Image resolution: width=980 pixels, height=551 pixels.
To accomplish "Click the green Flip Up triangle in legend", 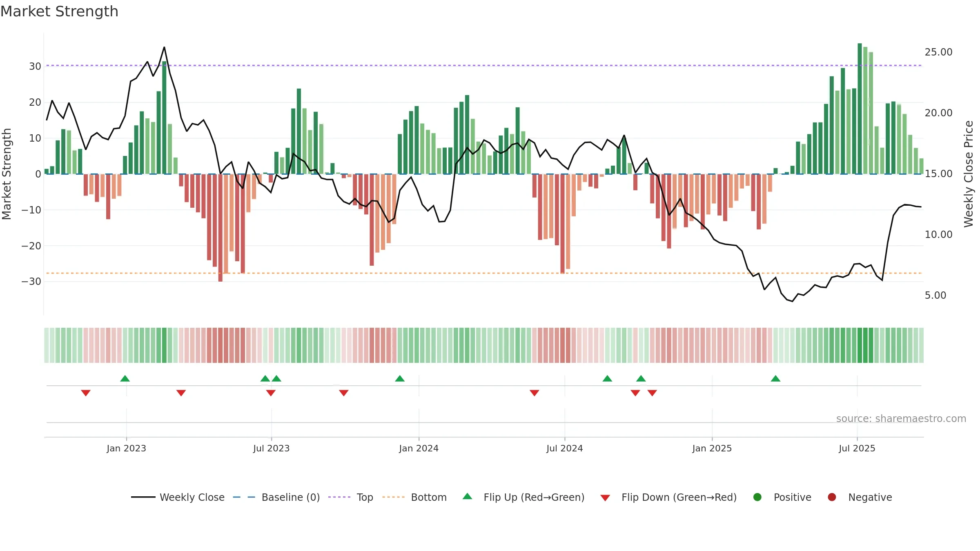I will tap(468, 496).
